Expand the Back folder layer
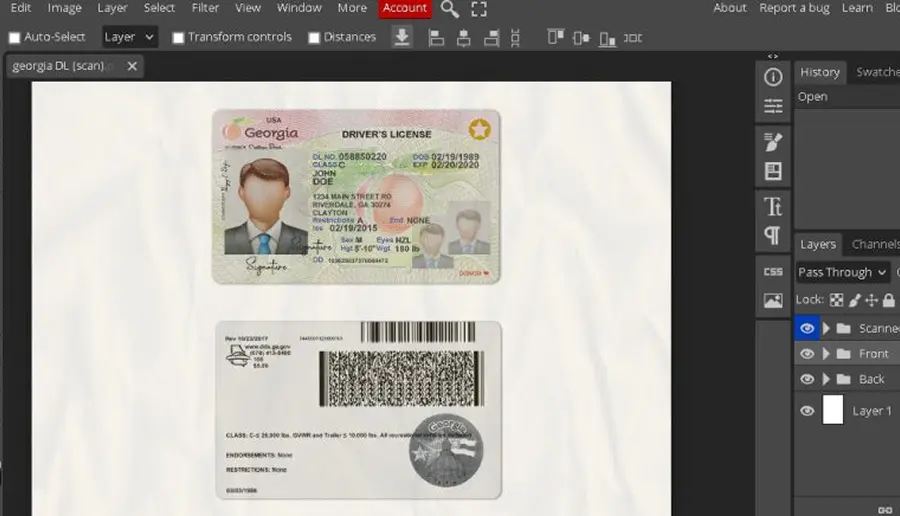Viewport: 900px width, 516px height. point(827,379)
